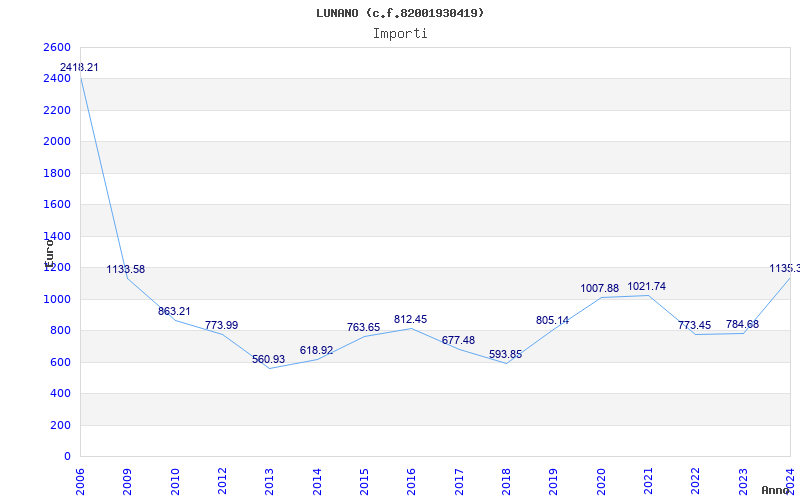Click the y-axis value 1600
This screenshot has height=500, width=800.
[x=57, y=205]
